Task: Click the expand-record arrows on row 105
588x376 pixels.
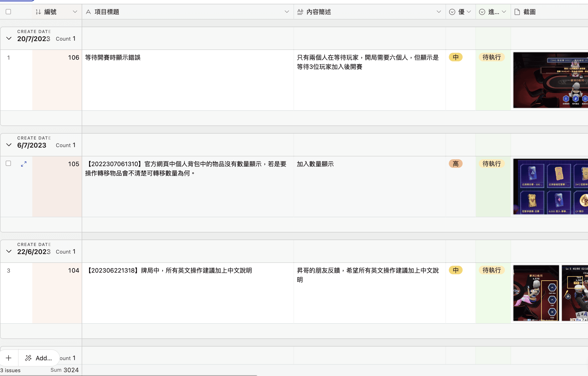Action: (x=24, y=164)
